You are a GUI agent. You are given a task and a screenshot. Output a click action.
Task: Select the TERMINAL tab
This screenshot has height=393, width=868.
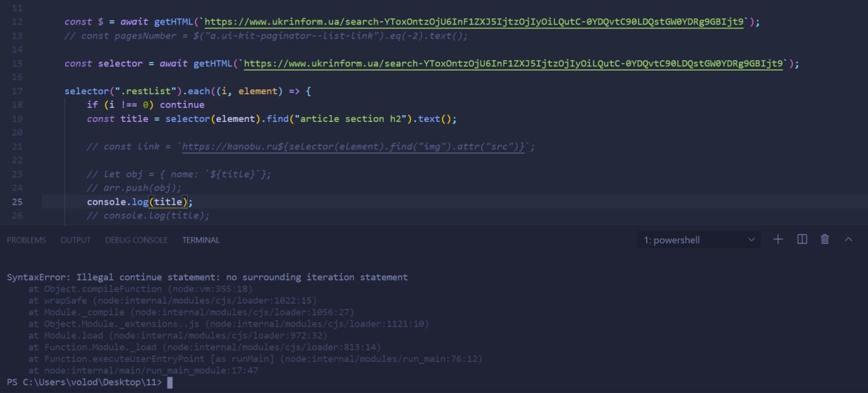point(201,240)
